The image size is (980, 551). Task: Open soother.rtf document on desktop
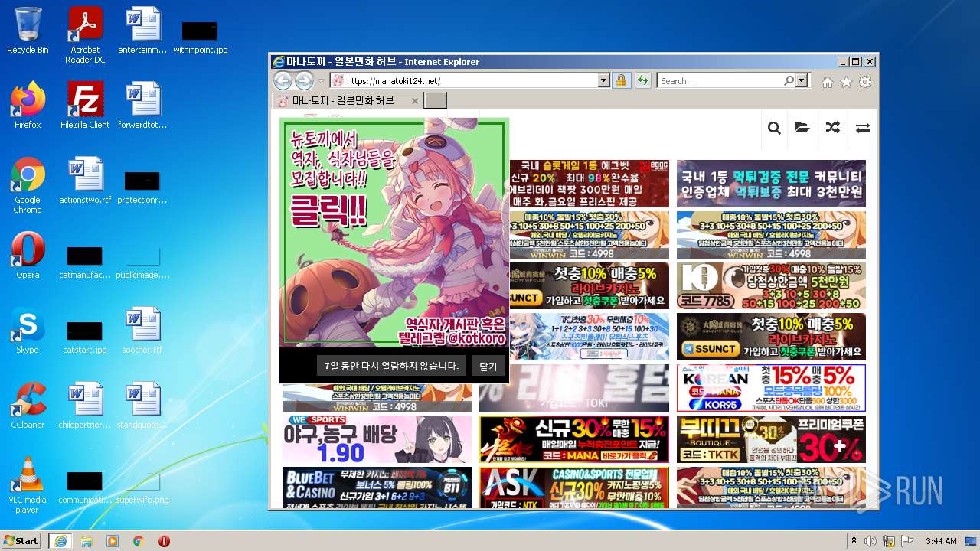pyautogui.click(x=142, y=331)
